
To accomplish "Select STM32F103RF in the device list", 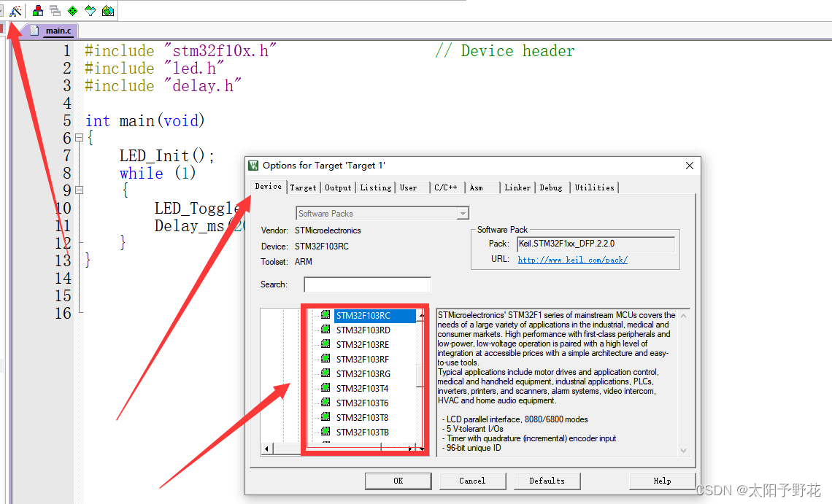I will pyautogui.click(x=363, y=359).
